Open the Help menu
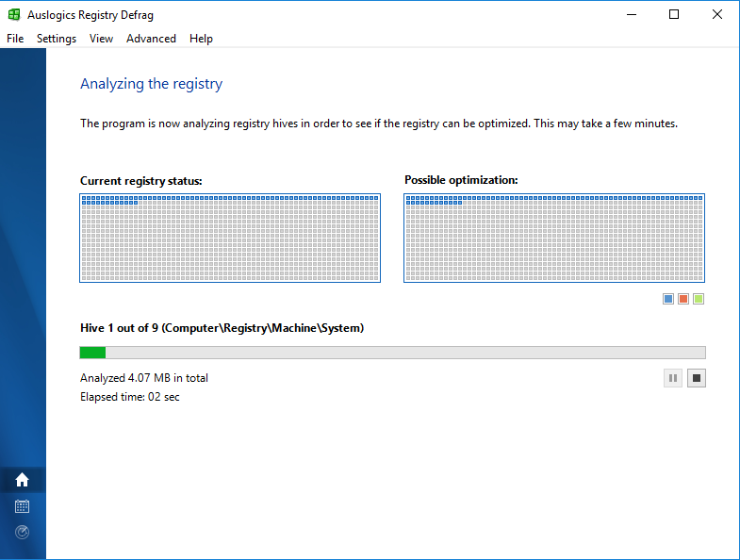Screen dimensions: 740x560 coord(201,39)
